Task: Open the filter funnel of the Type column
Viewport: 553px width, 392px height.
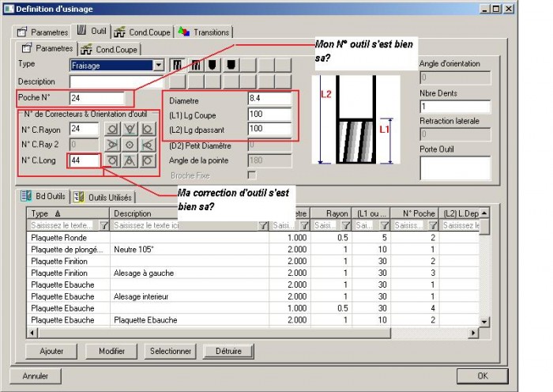Action: [104, 225]
